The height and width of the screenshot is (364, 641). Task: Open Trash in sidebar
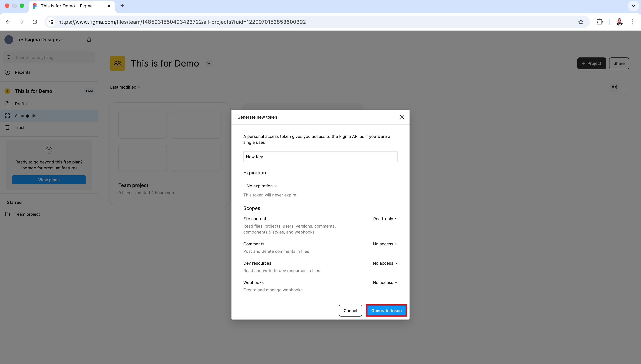20,128
